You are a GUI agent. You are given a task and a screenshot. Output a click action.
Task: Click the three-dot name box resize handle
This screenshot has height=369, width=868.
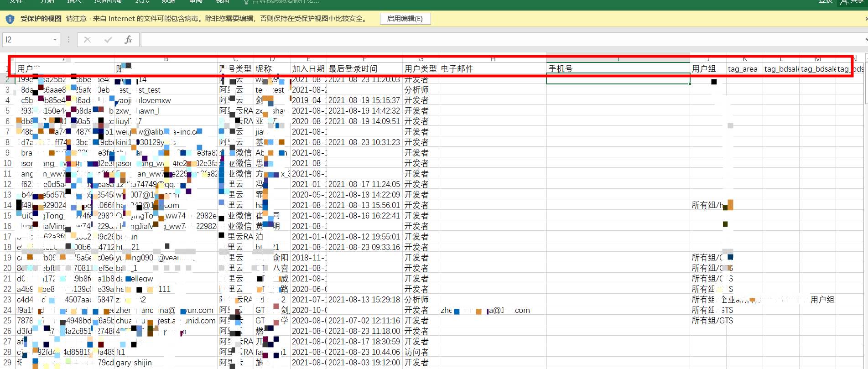tap(68, 40)
